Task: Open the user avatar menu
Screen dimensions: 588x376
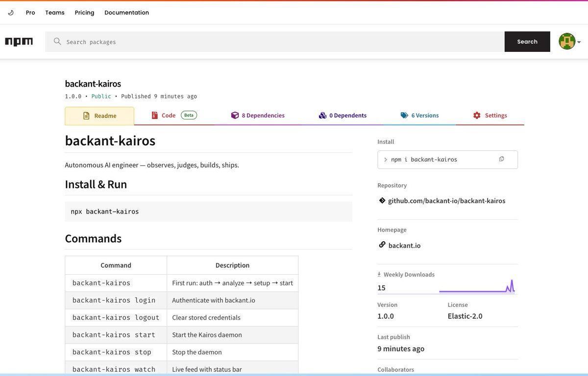Action: [569, 42]
